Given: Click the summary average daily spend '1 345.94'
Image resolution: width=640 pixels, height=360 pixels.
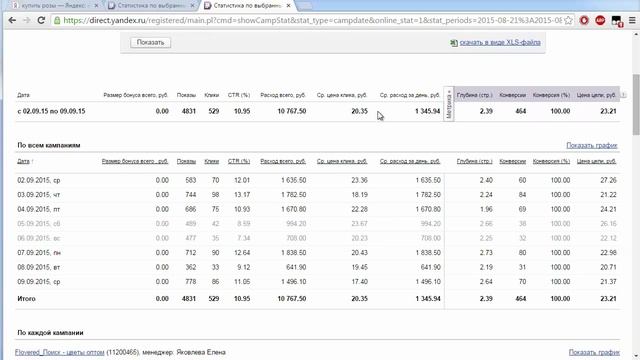Looking at the screenshot, I should [428, 111].
